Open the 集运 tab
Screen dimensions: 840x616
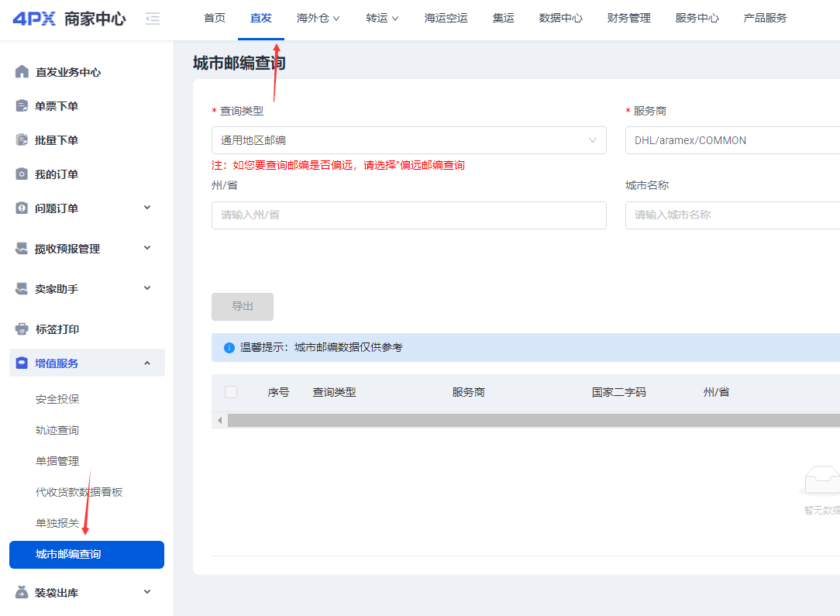pyautogui.click(x=504, y=19)
